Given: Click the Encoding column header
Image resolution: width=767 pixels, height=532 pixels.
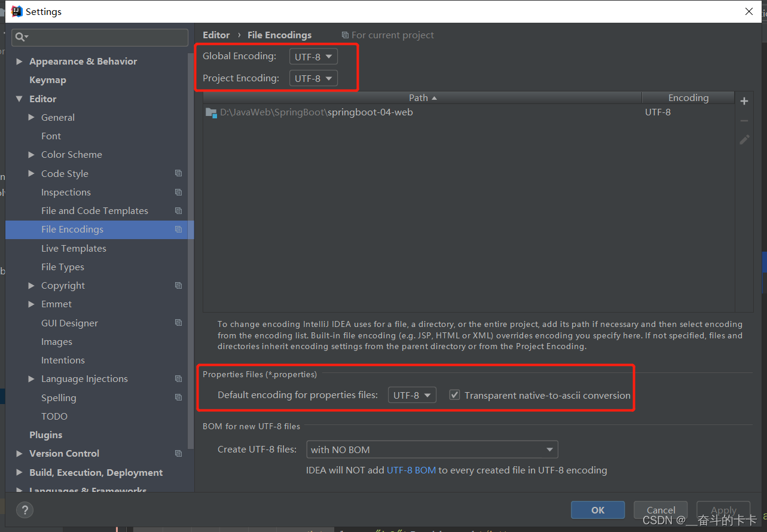Looking at the screenshot, I should tap(688, 97).
